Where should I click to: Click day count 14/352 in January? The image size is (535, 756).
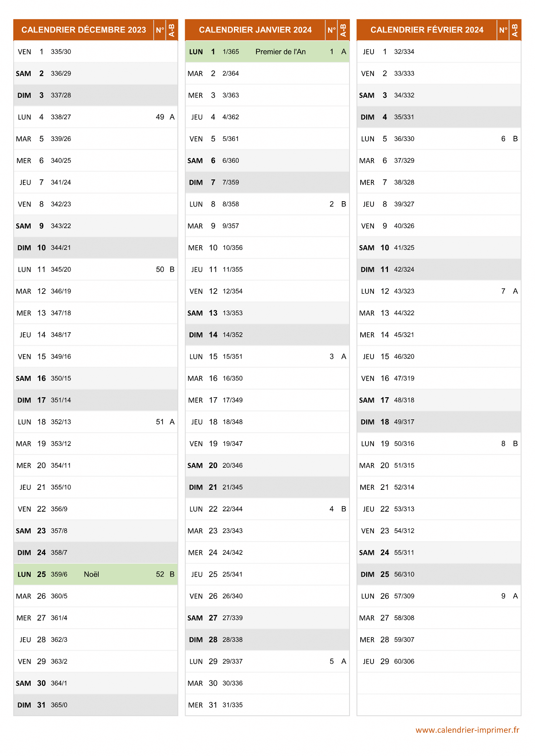pyautogui.click(x=232, y=335)
